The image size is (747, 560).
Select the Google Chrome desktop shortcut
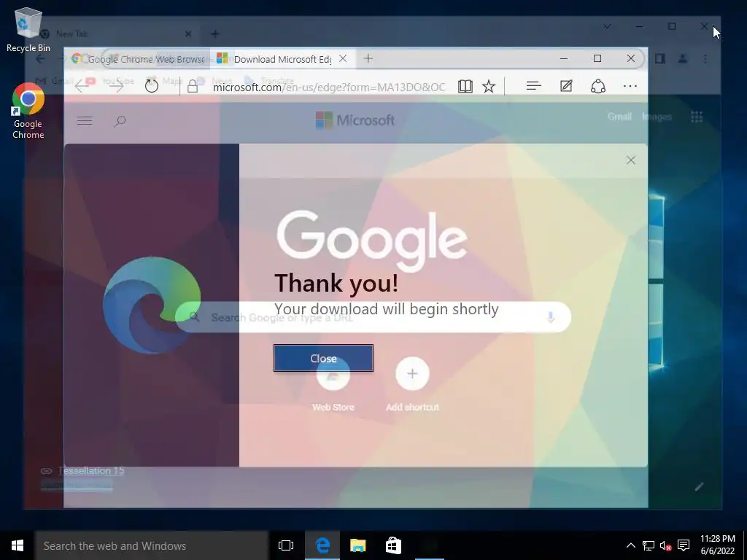(28, 111)
